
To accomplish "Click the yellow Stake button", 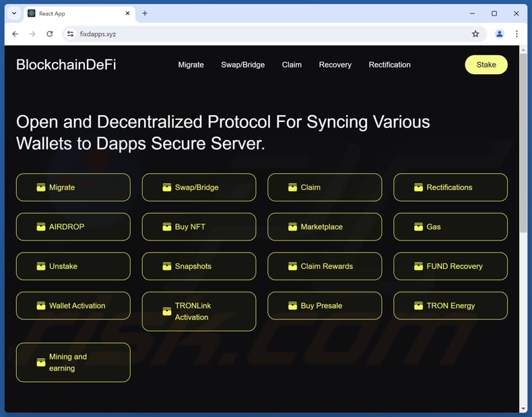I will coord(486,65).
